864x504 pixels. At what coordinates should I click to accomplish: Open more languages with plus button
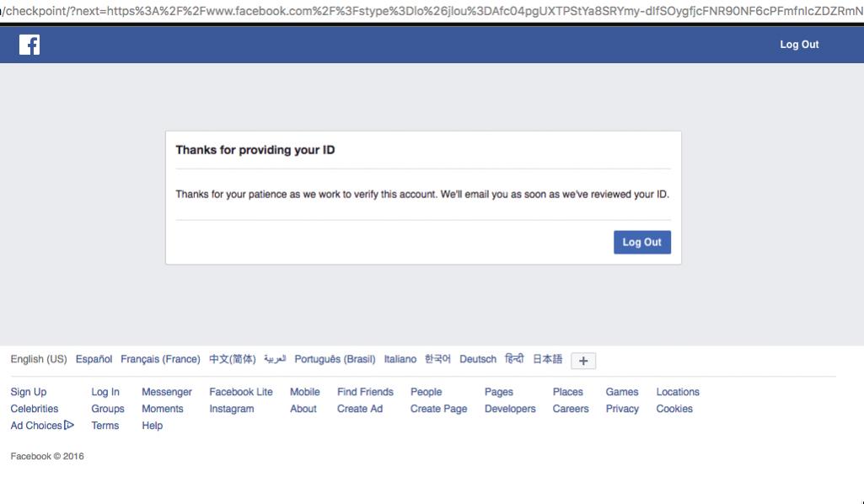(x=583, y=361)
